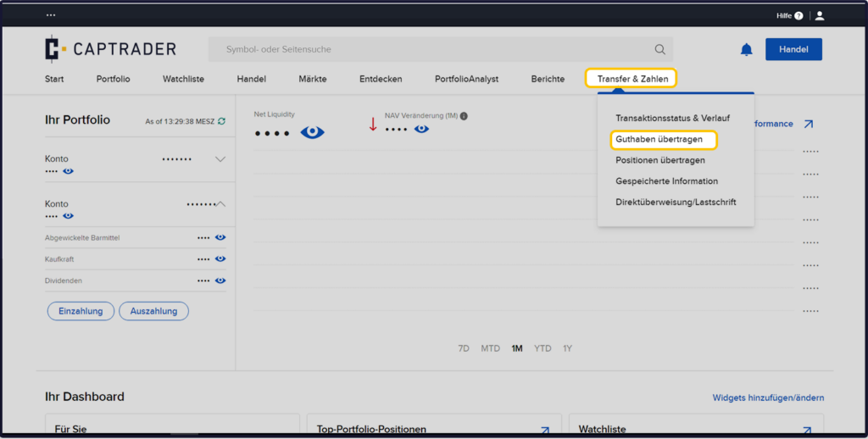Show first Konto balance eye icon
This screenshot has width=868, height=439.
[x=68, y=171]
